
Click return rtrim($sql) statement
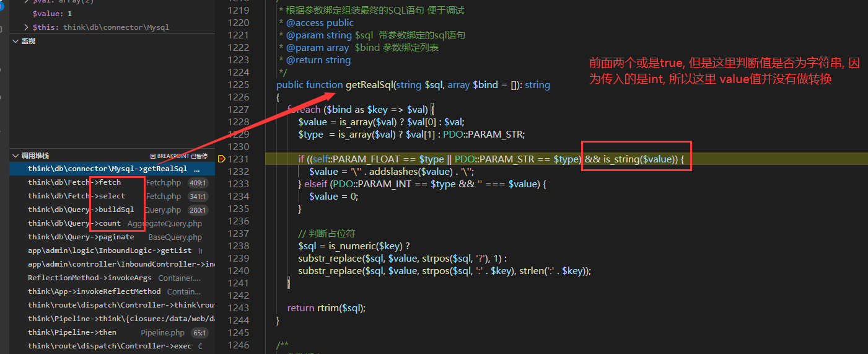tap(327, 308)
